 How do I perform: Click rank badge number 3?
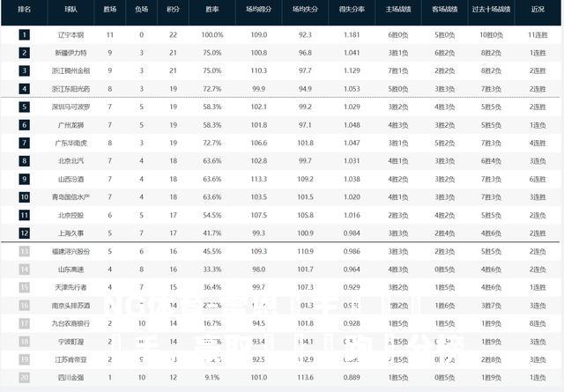tap(24, 70)
